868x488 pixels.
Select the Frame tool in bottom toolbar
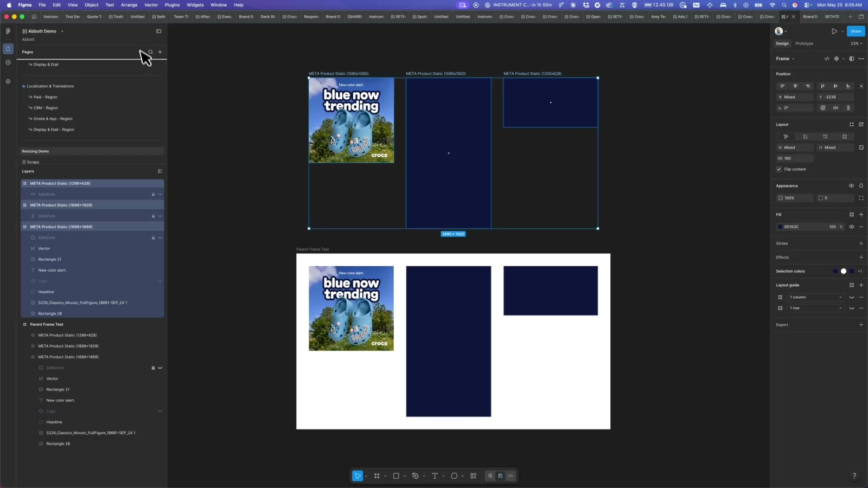pos(376,476)
